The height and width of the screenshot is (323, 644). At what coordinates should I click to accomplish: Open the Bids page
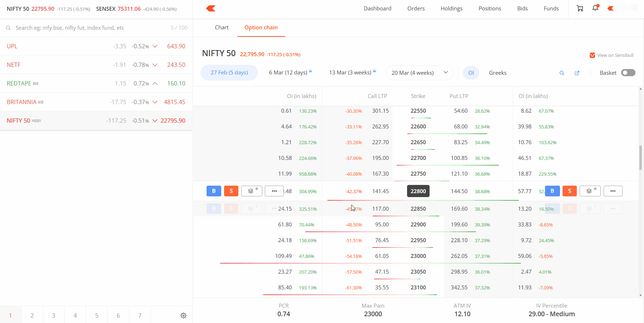coord(522,8)
